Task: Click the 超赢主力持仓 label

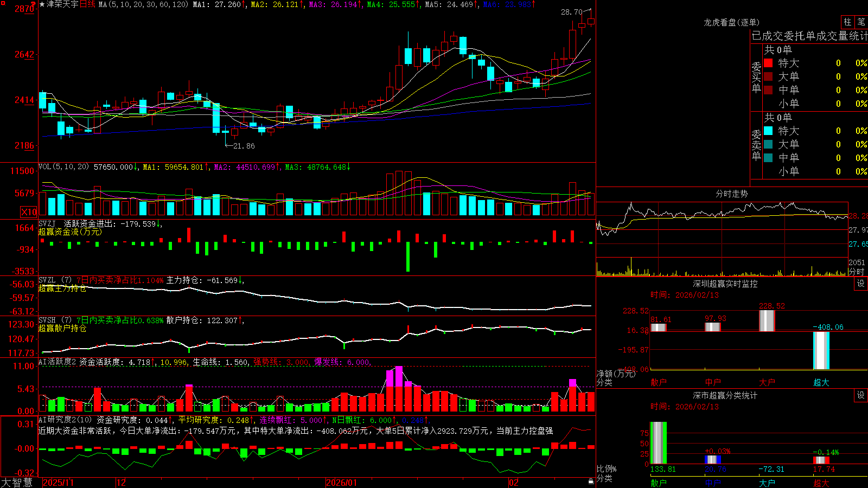Action: pyautogui.click(x=62, y=288)
